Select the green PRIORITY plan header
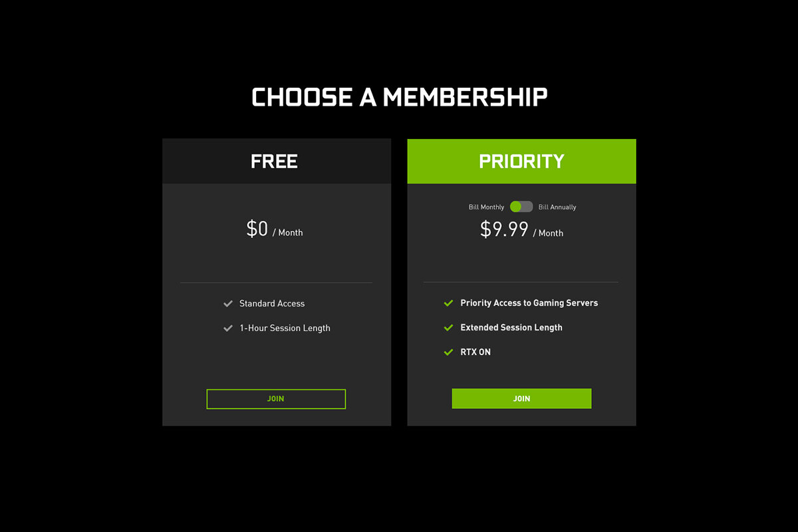798x532 pixels. pos(521,162)
